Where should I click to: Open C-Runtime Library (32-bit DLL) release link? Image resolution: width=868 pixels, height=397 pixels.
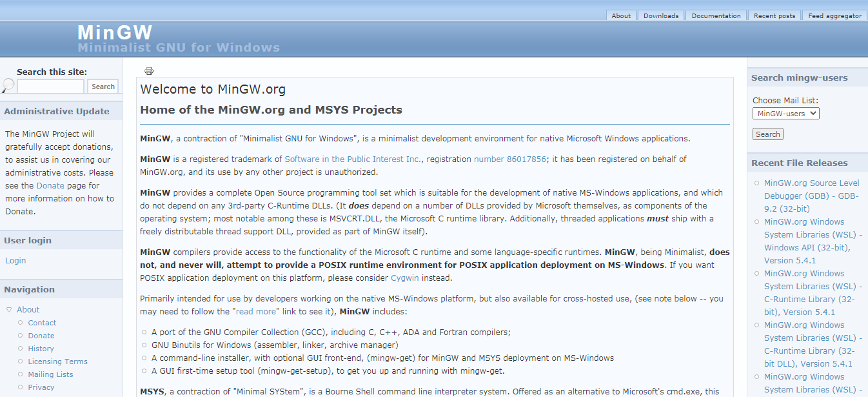coord(813,345)
